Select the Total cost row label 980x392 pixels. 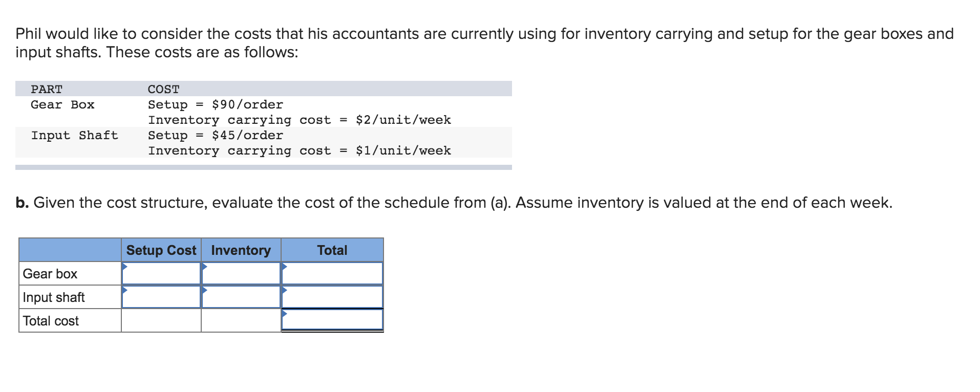click(51, 321)
